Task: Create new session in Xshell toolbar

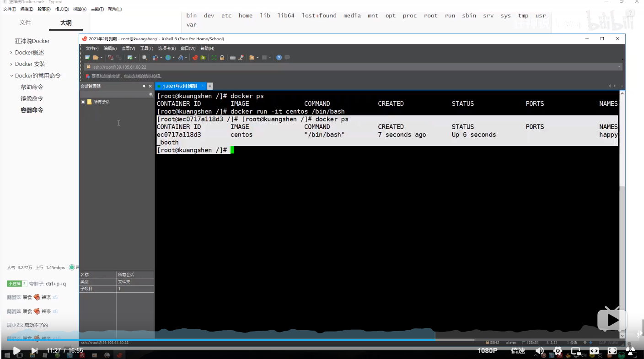Action: tap(87, 58)
